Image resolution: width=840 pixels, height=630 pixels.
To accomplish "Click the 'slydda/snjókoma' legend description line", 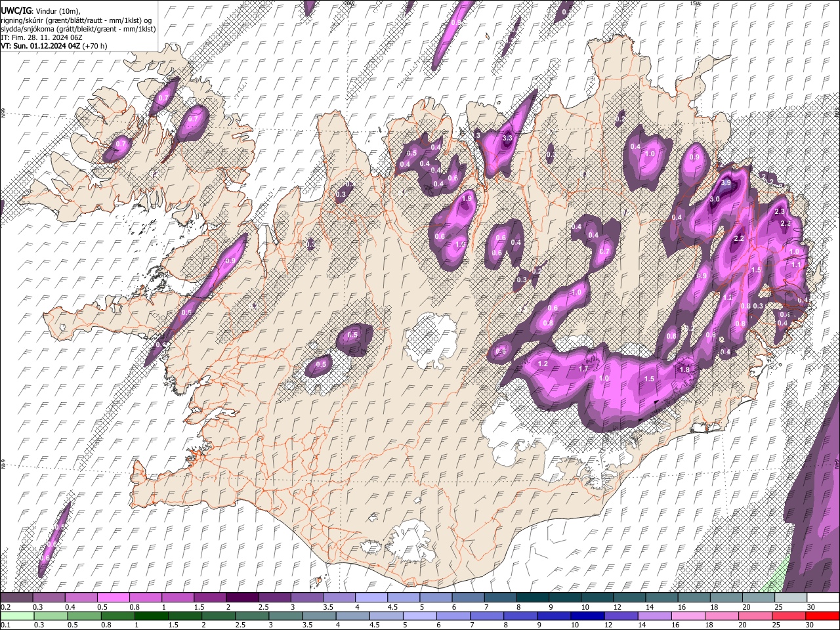I will click(x=78, y=29).
